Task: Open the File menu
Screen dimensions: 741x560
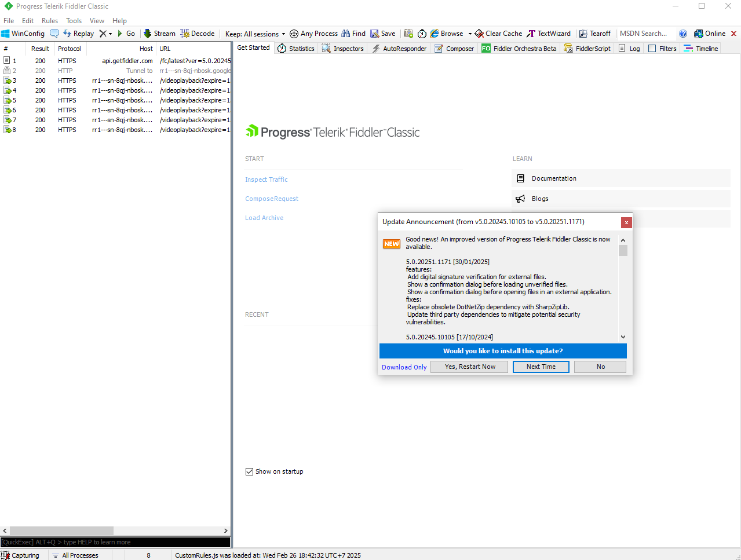Action: (9, 20)
